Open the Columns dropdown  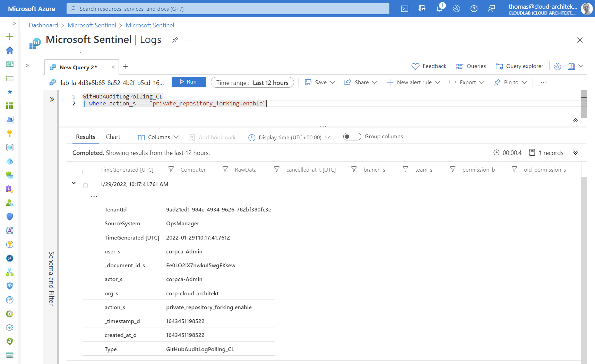pos(158,137)
